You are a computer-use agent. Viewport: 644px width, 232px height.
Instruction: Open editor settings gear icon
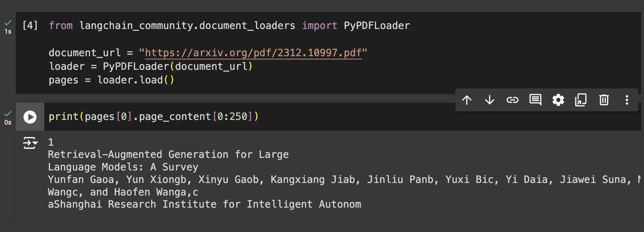(x=558, y=100)
